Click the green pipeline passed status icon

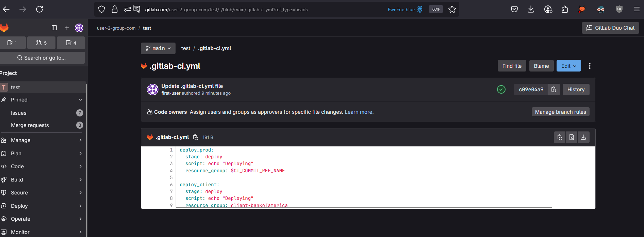point(501,90)
